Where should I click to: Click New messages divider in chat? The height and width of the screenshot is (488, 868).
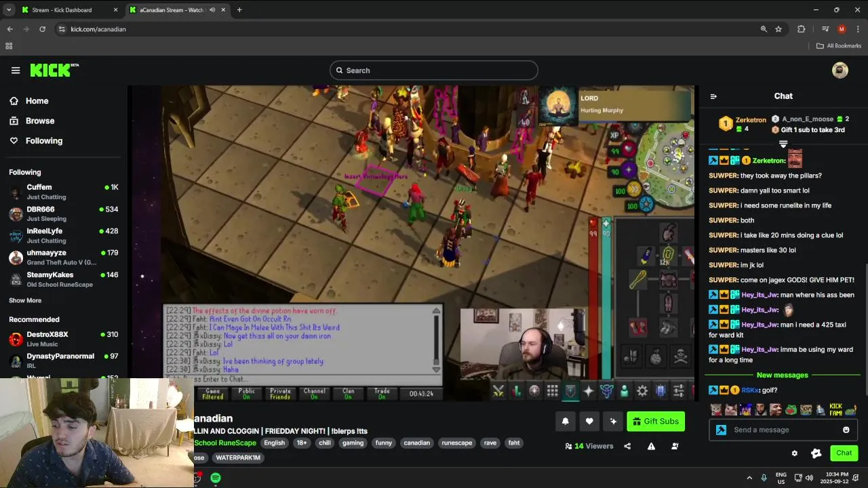click(783, 375)
